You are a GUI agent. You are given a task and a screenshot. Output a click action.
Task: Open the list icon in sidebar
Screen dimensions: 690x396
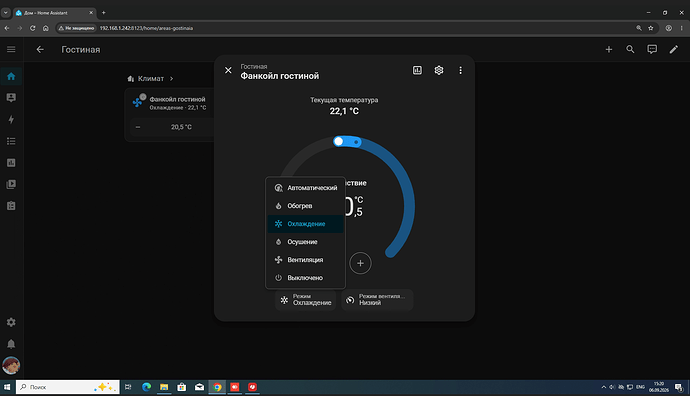point(11,141)
